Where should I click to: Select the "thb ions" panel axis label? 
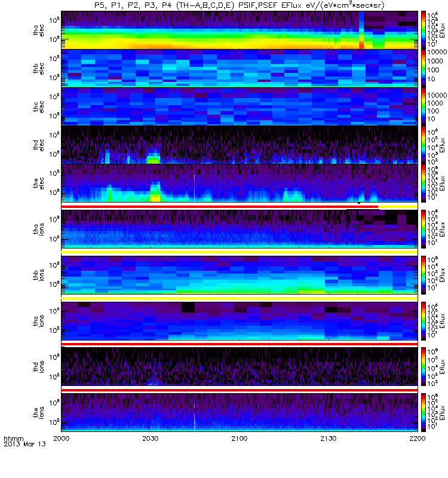pyautogui.click(x=38, y=275)
